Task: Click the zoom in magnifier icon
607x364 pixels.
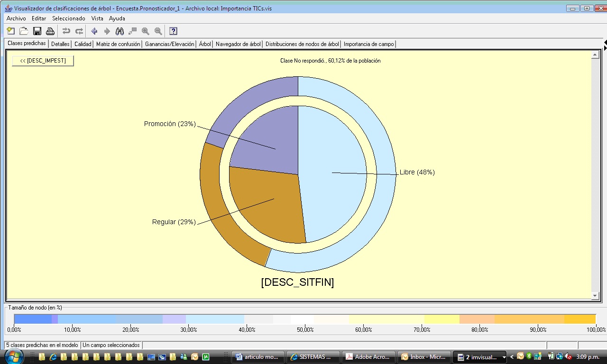Action: tap(146, 31)
